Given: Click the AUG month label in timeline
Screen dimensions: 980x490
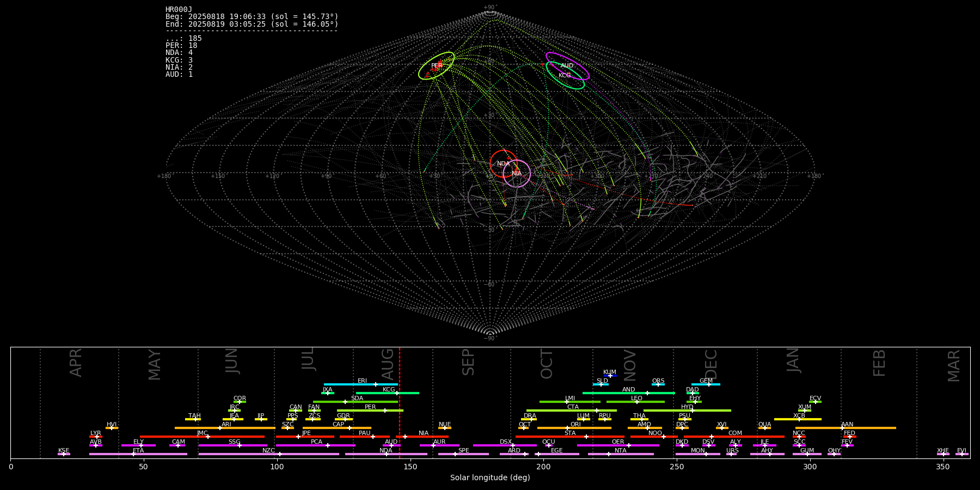Looking at the screenshot, I should click(388, 364).
